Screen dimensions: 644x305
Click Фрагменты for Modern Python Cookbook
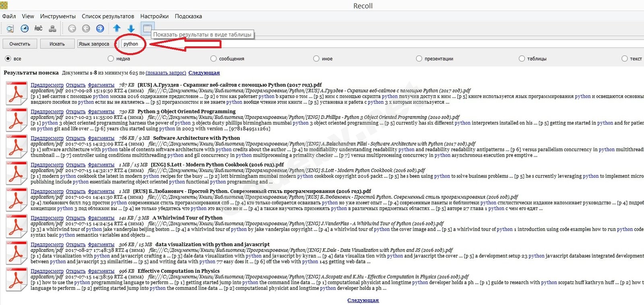(x=101, y=165)
